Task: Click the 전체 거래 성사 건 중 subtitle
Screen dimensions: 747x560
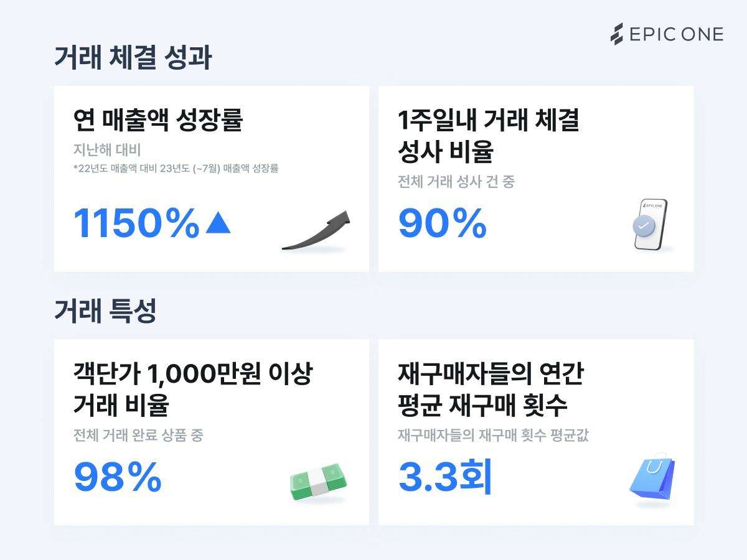Action: pos(456,182)
